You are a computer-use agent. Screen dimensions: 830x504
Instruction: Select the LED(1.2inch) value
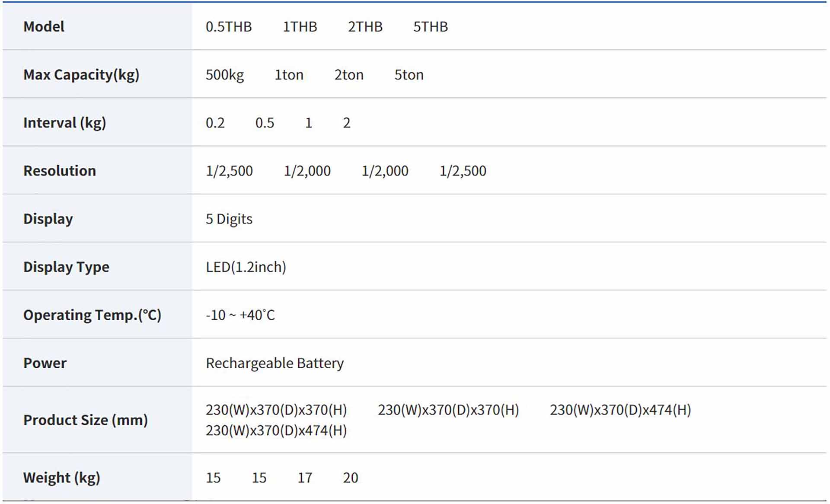coord(246,267)
